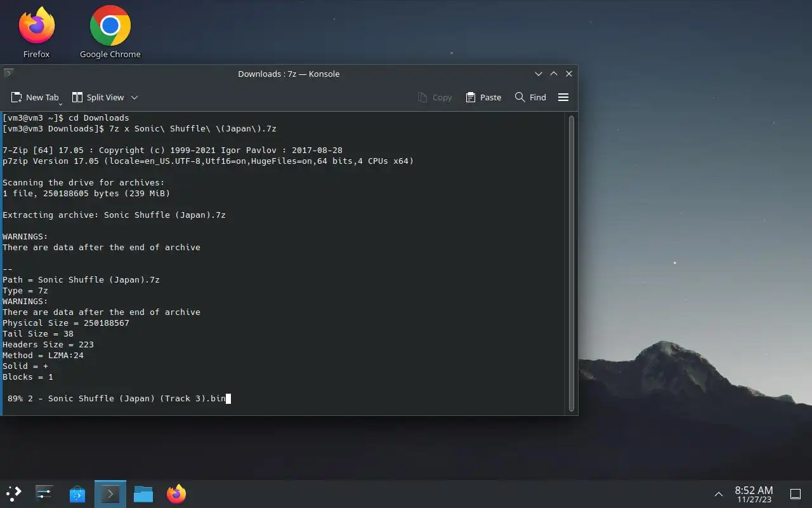Paste clipboard into the terminal
This screenshot has height=508, width=812.
tap(483, 97)
